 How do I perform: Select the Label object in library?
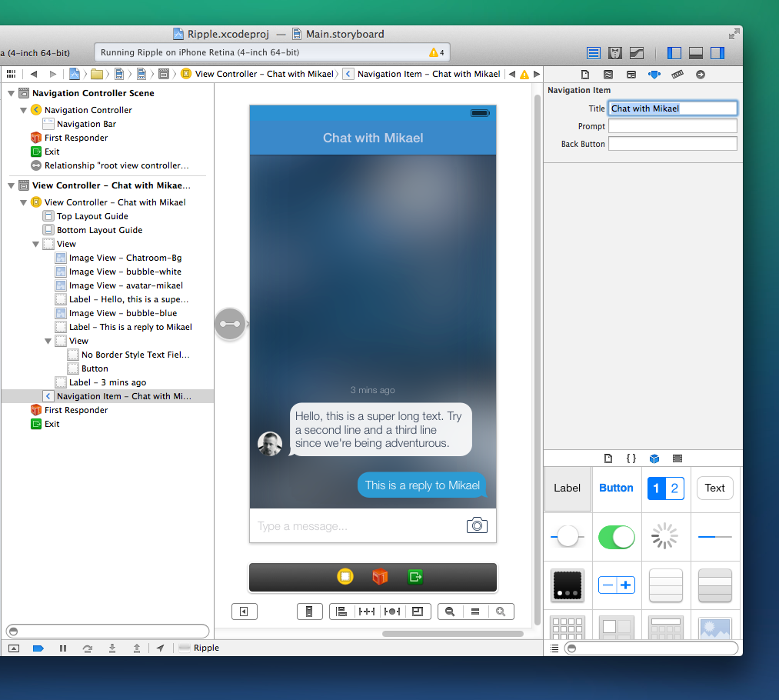coord(568,488)
